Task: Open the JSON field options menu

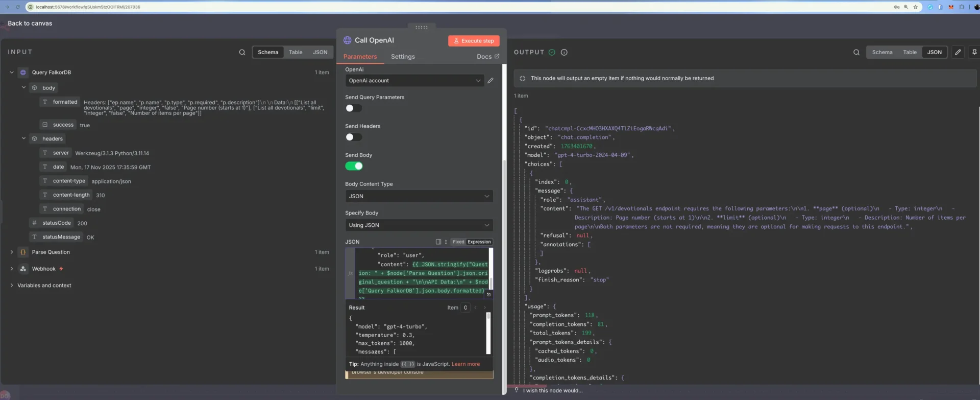Action: (446, 242)
